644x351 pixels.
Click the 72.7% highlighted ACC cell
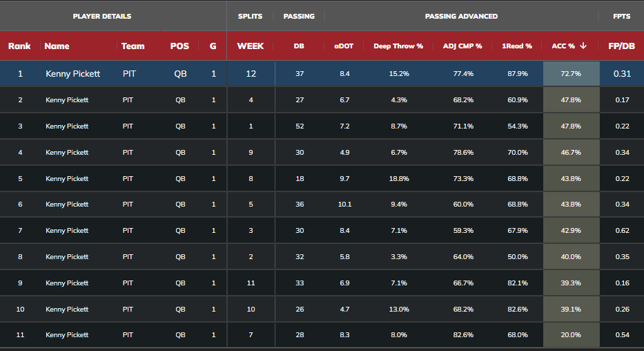(x=571, y=73)
